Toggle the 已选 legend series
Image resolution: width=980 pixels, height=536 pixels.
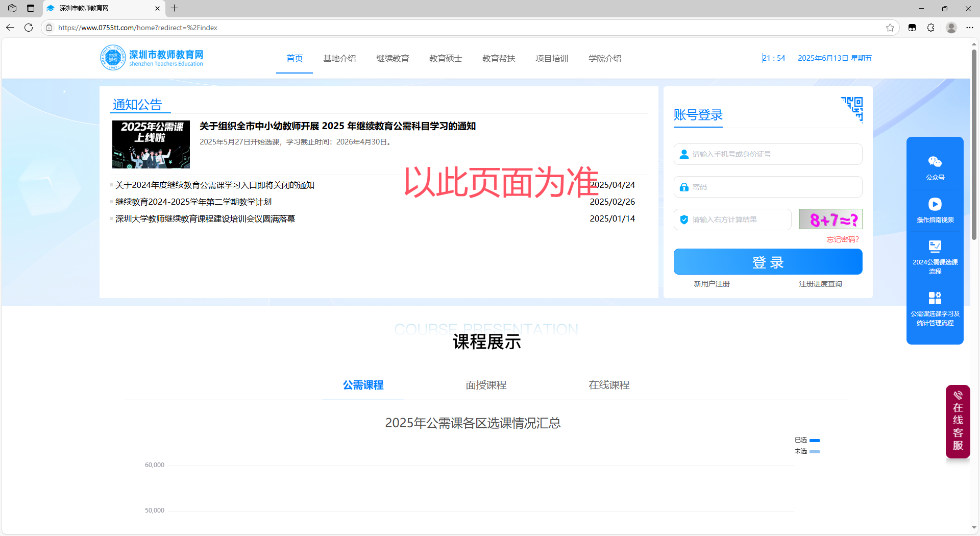point(807,440)
